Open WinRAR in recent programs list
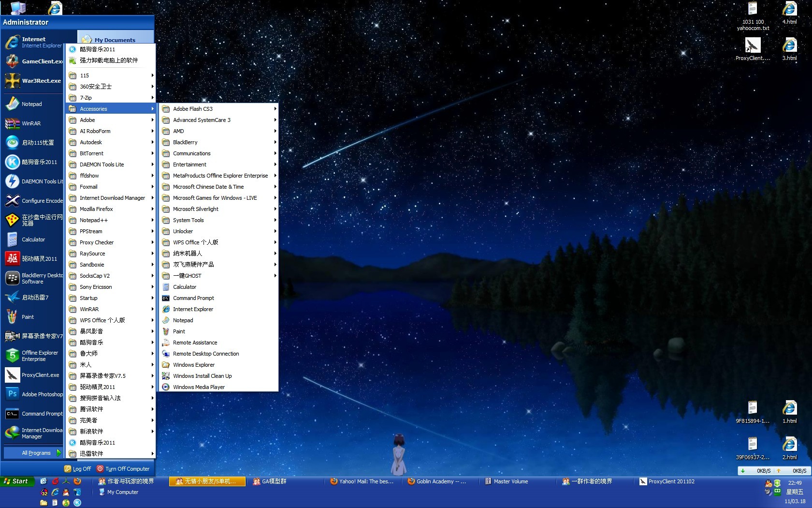 pos(33,123)
